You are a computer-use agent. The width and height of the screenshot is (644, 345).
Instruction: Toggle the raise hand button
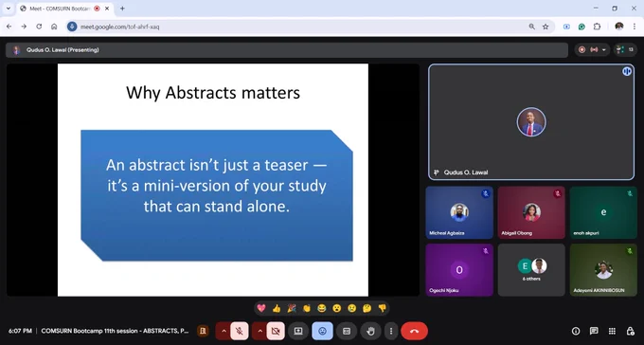[x=370, y=331]
